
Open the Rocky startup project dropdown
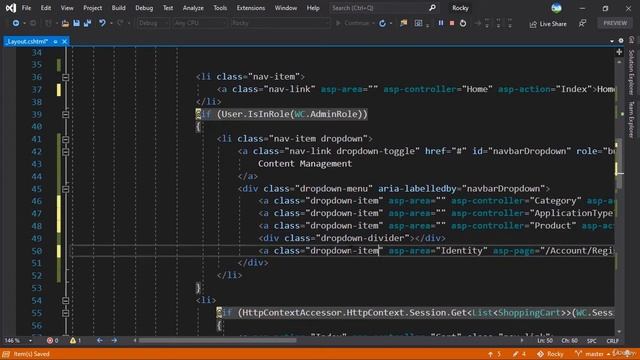[x=280, y=23]
